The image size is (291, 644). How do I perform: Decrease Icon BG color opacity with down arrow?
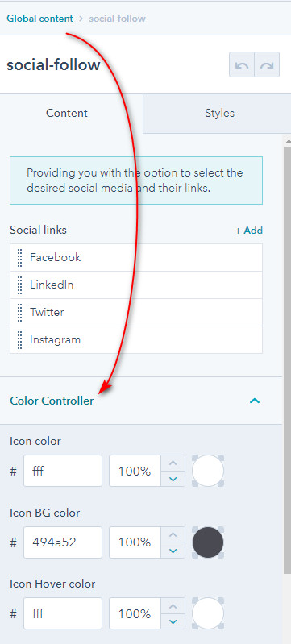coord(173,551)
